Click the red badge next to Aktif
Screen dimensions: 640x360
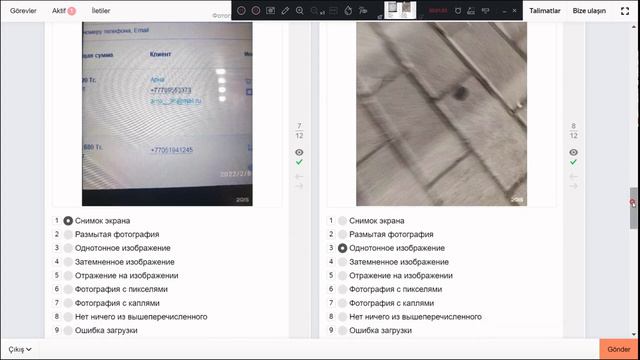point(72,11)
